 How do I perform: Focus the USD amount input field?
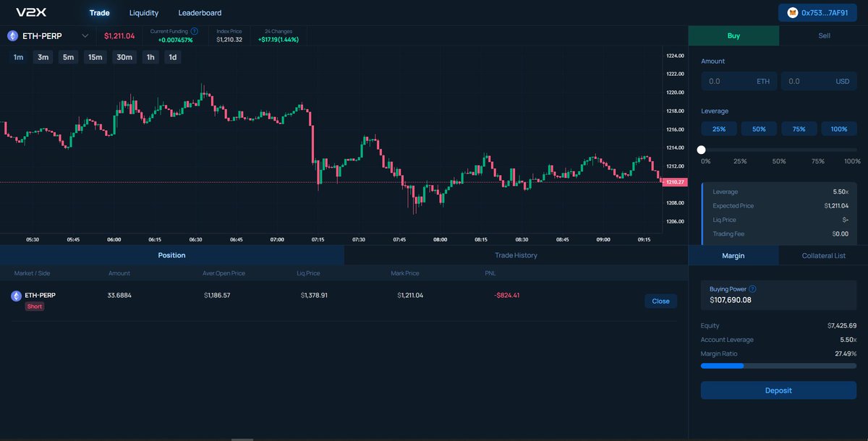point(819,81)
